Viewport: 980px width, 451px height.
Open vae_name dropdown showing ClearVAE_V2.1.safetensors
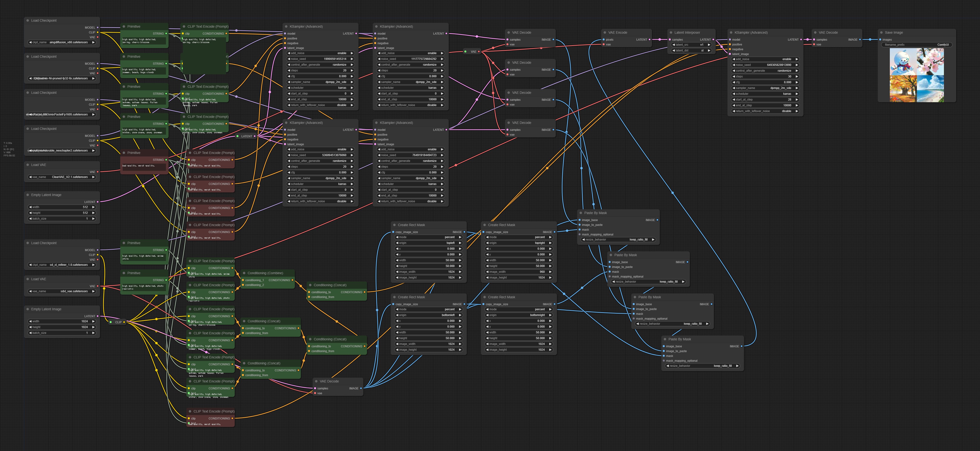(x=62, y=177)
